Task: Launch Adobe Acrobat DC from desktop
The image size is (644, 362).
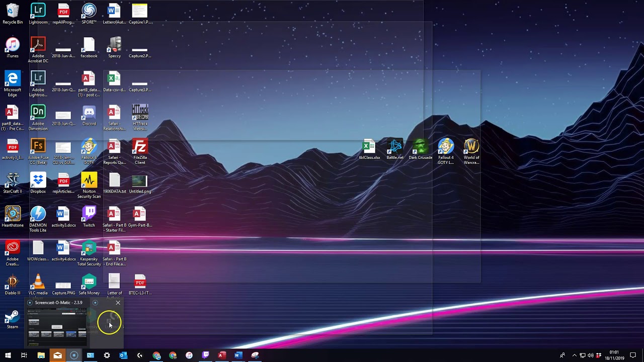Action: (38, 50)
